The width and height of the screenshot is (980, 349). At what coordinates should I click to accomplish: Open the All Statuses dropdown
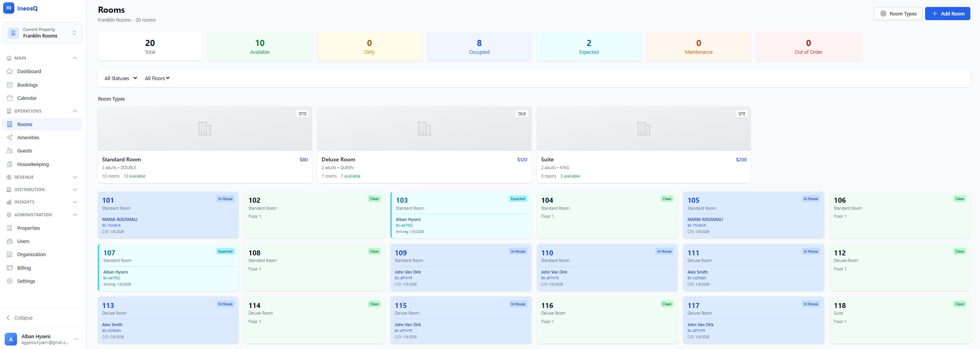point(120,78)
